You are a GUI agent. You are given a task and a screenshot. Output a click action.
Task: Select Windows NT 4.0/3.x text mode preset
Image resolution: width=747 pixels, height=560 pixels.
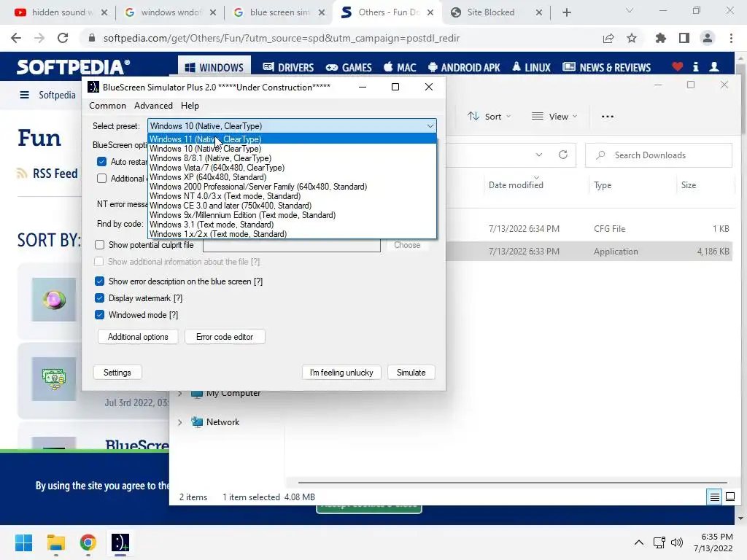(292, 196)
